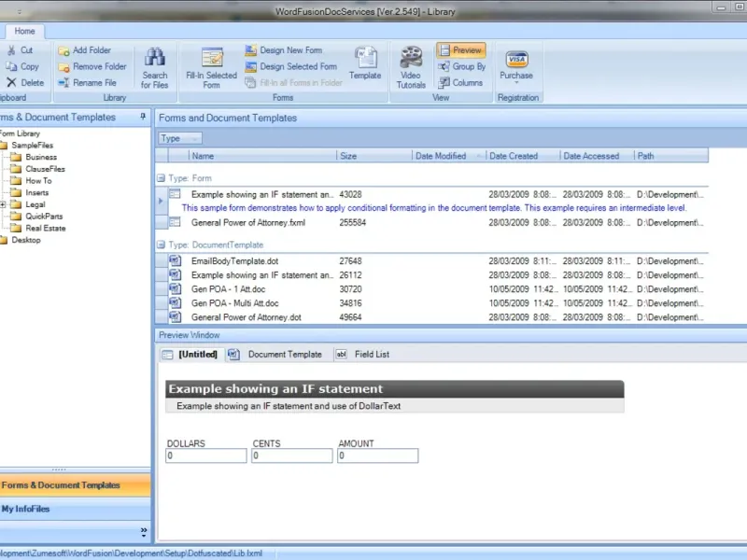Screen dimensions: 747x560
Task: Open the Fill-In Selected Form tool
Action: click(212, 58)
